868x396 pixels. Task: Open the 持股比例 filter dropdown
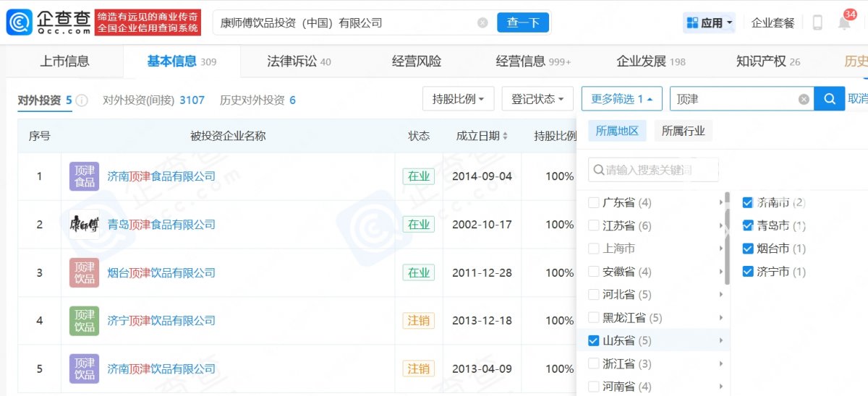[459, 99]
